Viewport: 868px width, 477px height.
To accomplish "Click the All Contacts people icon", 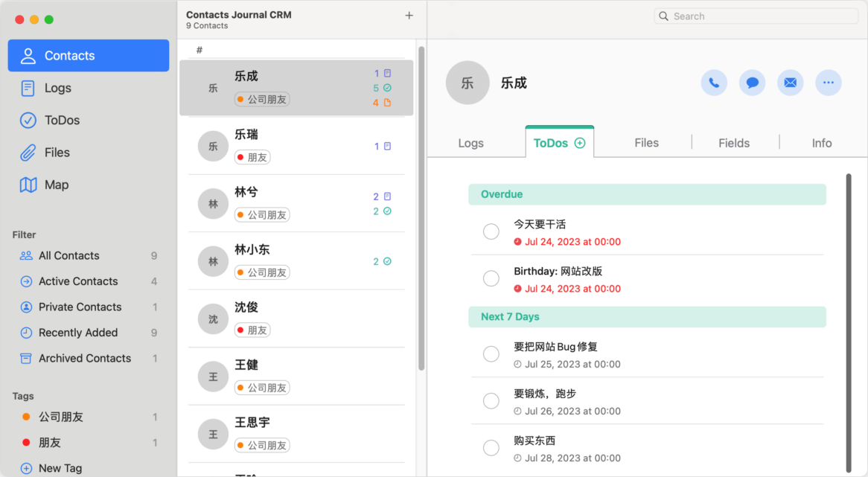I will pos(26,256).
